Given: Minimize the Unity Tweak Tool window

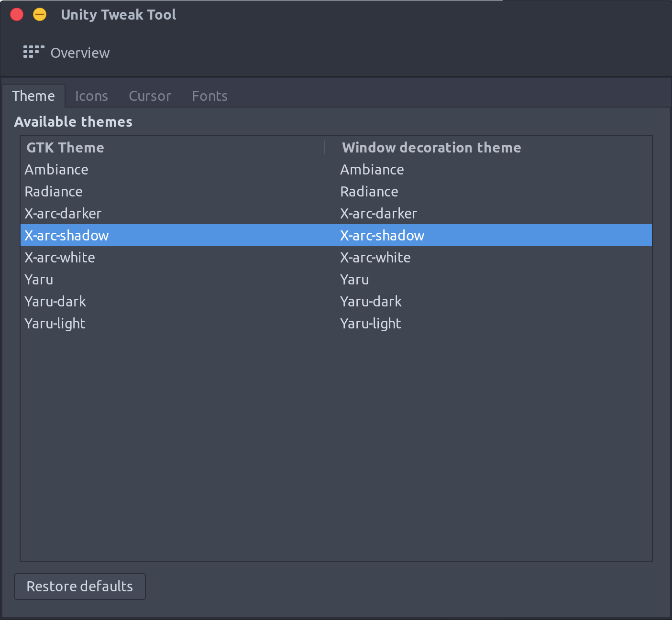Looking at the screenshot, I should (x=40, y=15).
